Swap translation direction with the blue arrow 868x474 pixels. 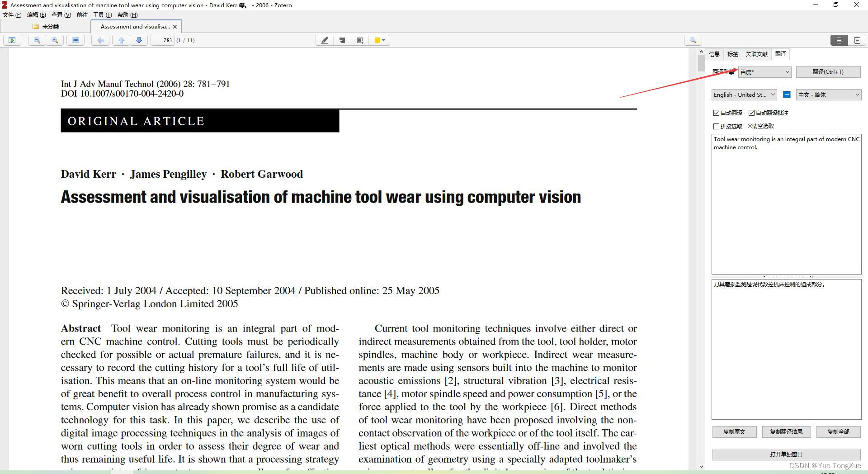[x=787, y=95]
